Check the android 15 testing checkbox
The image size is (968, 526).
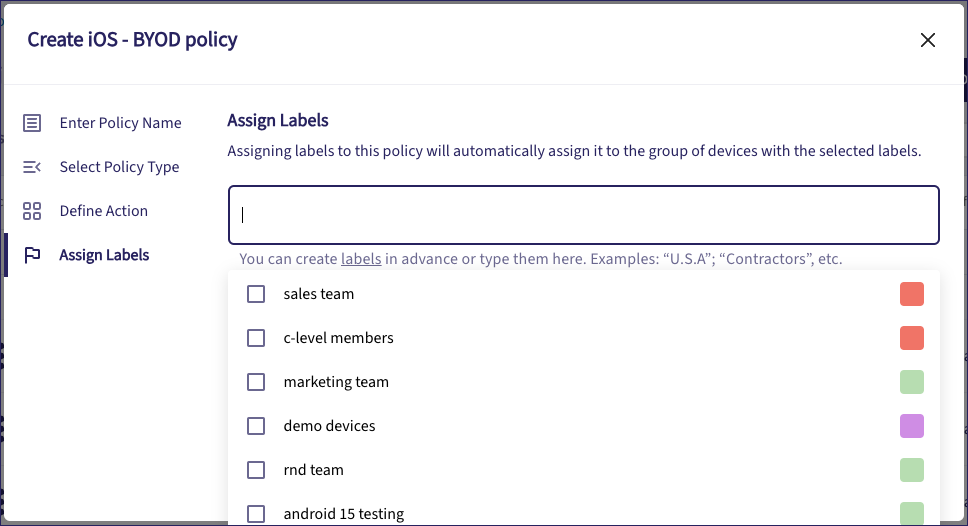(x=256, y=514)
